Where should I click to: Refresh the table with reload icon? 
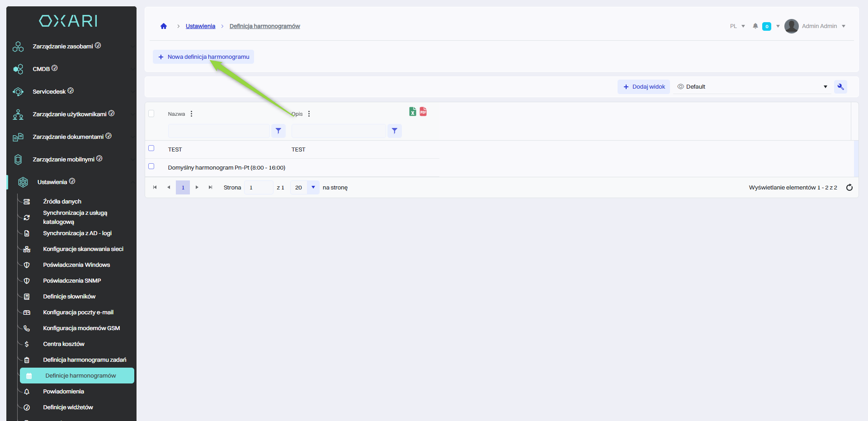click(849, 188)
